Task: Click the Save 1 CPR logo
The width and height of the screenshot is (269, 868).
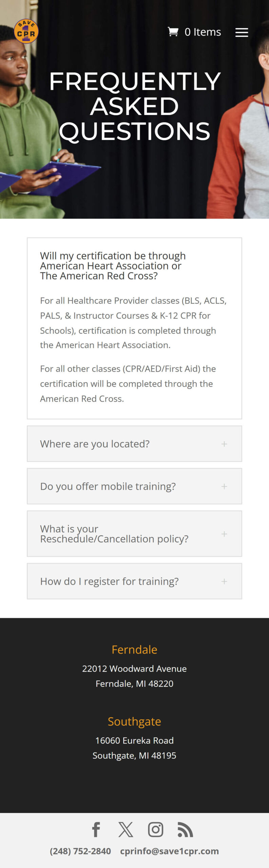Action: click(x=26, y=31)
